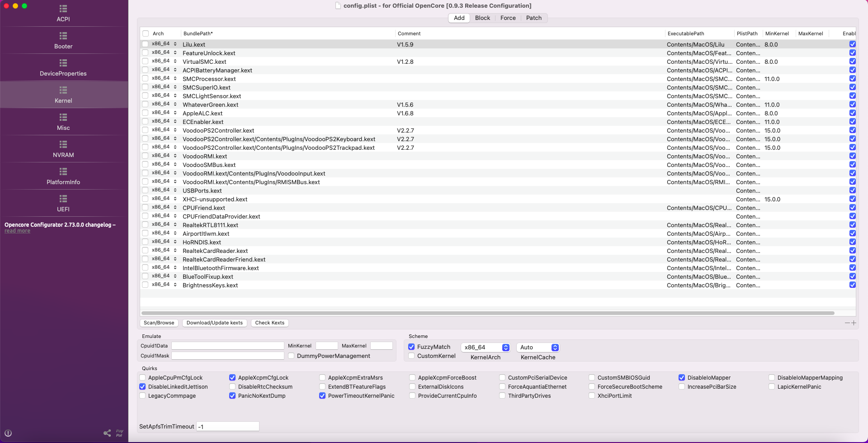Open Arch stepper for CPUFriend.kext row

tap(175, 207)
